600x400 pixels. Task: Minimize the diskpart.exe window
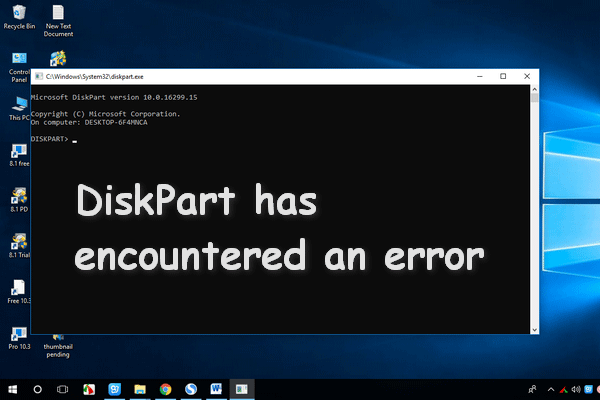click(479, 77)
